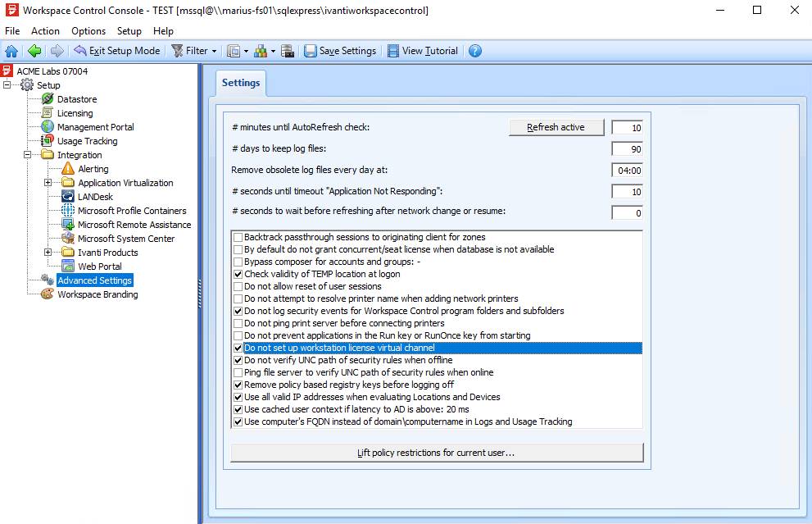Expand the Application Virtualization node

pos(48,182)
